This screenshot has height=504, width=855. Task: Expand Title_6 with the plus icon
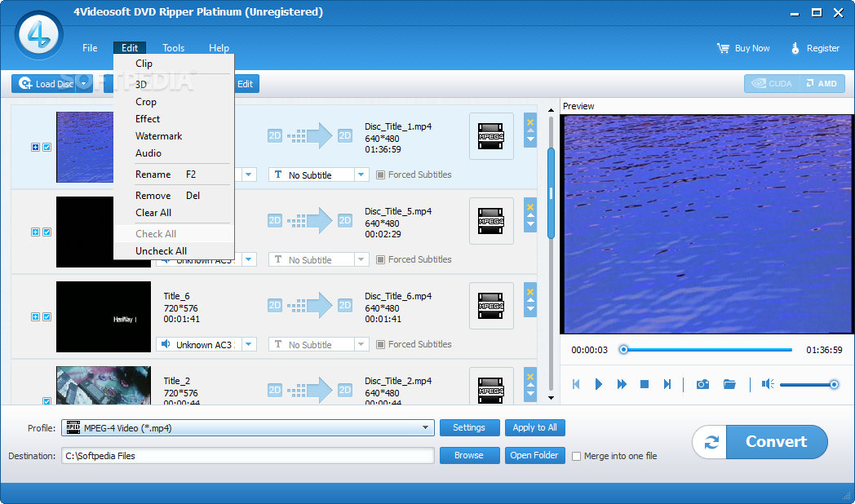tap(35, 317)
